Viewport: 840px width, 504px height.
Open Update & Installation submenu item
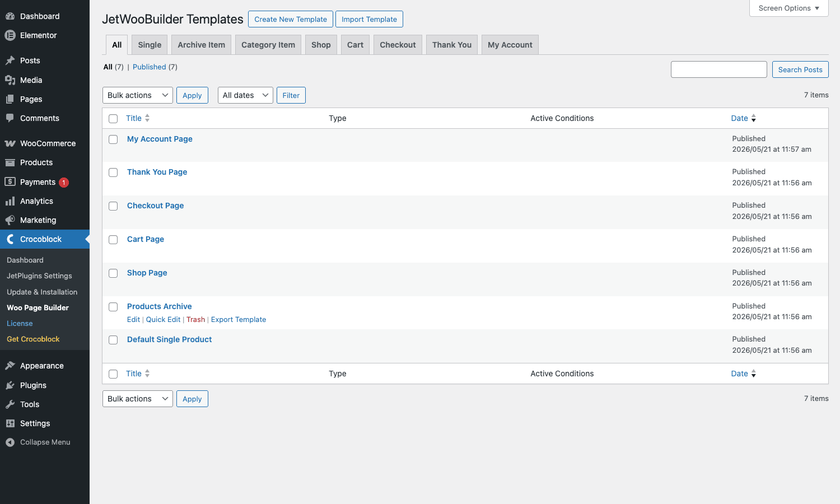pos(42,292)
